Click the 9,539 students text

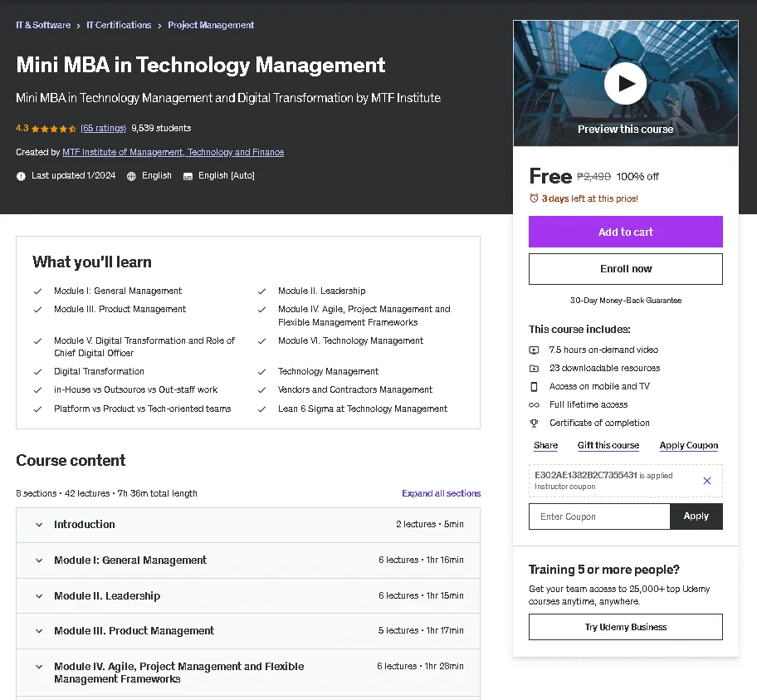pos(161,128)
